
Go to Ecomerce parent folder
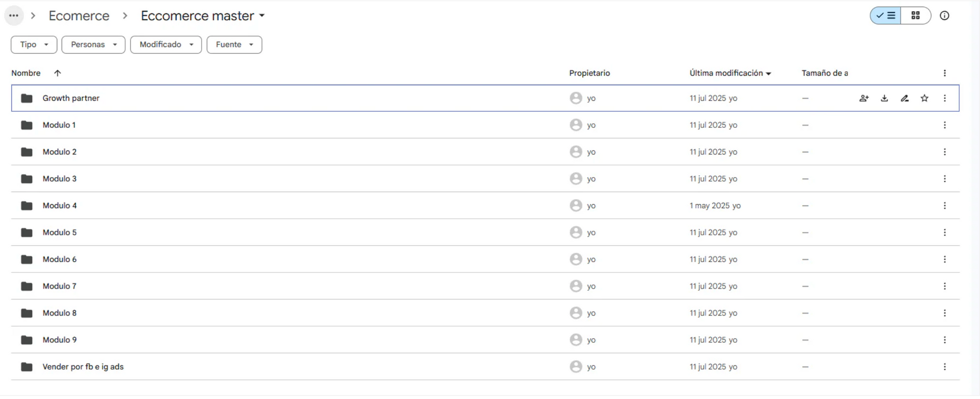79,16
